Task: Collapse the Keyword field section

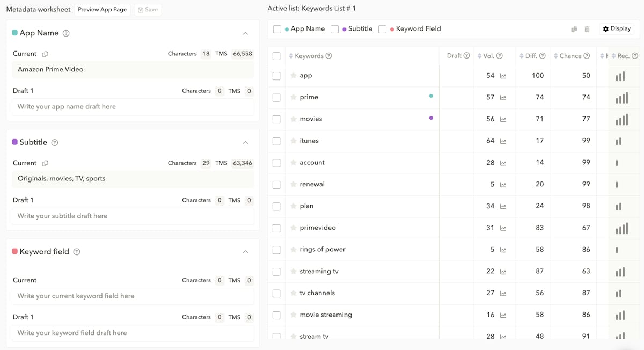Action: point(245,252)
